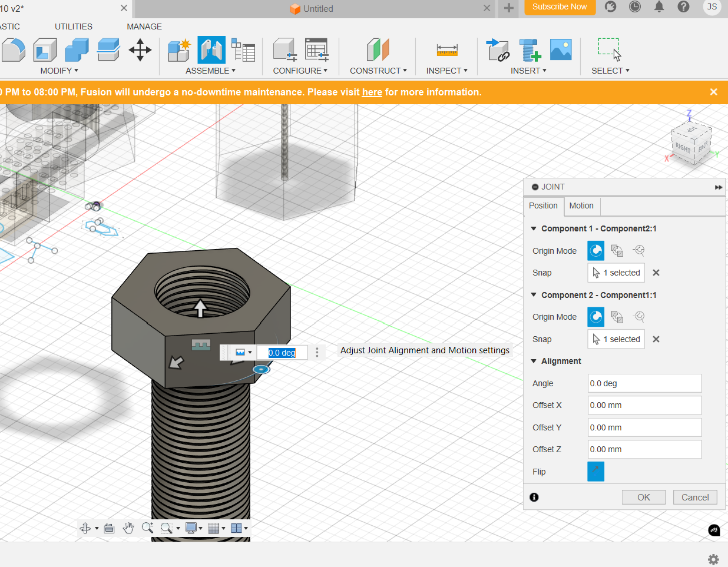Open the ASSEMBLE dropdown menu
Viewport: 728px width, 567px height.
210,71
